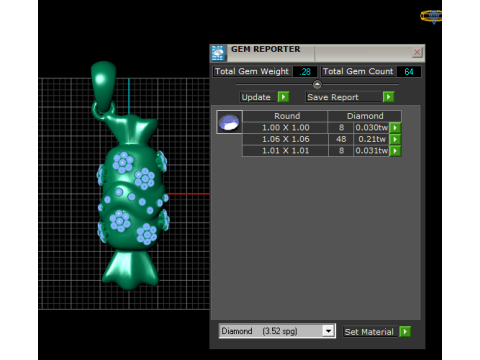
Task: Click green arrow for 0.030tw row
Action: tap(395, 128)
